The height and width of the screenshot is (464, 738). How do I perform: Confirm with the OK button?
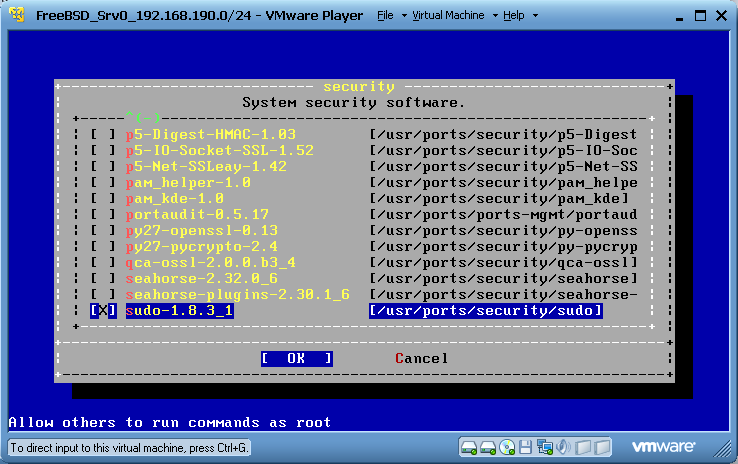point(297,359)
